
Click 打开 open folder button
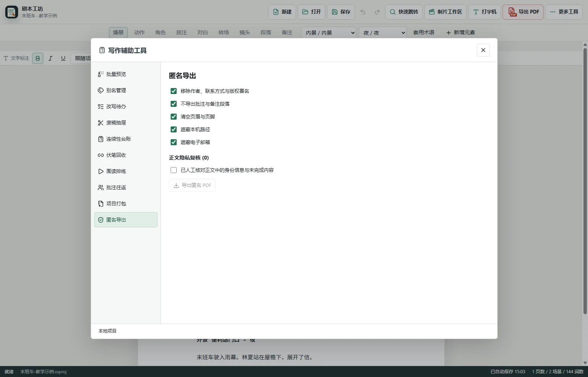[312, 12]
